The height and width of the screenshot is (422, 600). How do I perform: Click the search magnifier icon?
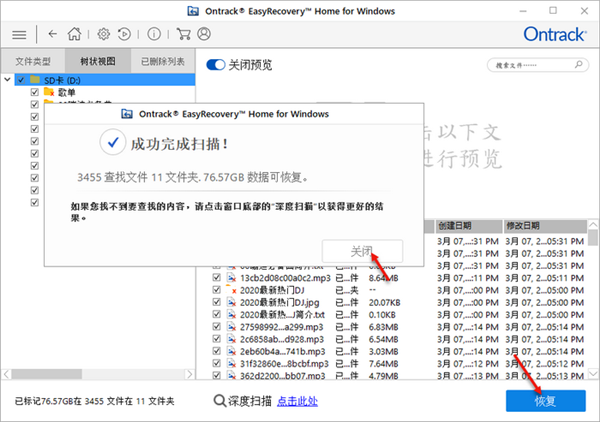pyautogui.click(x=579, y=64)
